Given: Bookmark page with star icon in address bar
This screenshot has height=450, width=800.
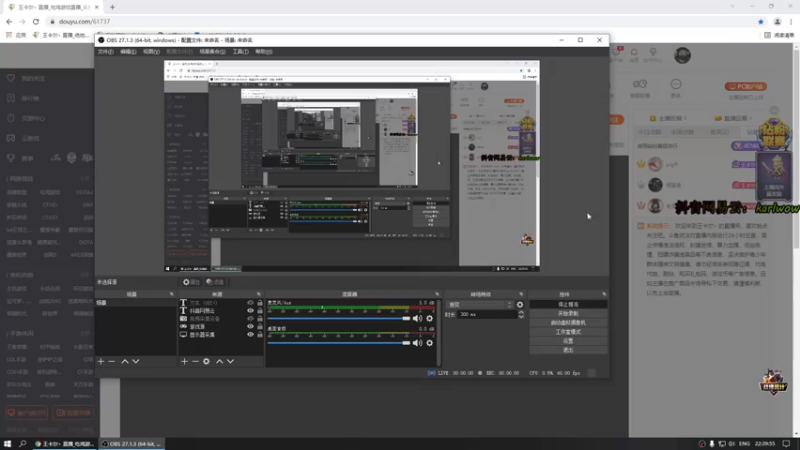Looking at the screenshot, I should pos(761,21).
